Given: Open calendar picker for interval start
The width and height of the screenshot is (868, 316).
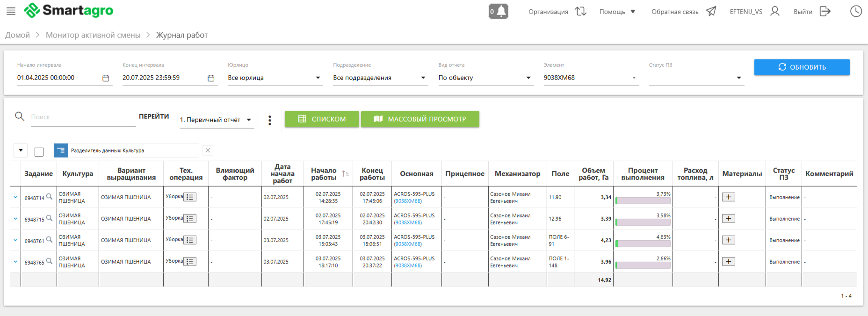Looking at the screenshot, I should point(106,78).
